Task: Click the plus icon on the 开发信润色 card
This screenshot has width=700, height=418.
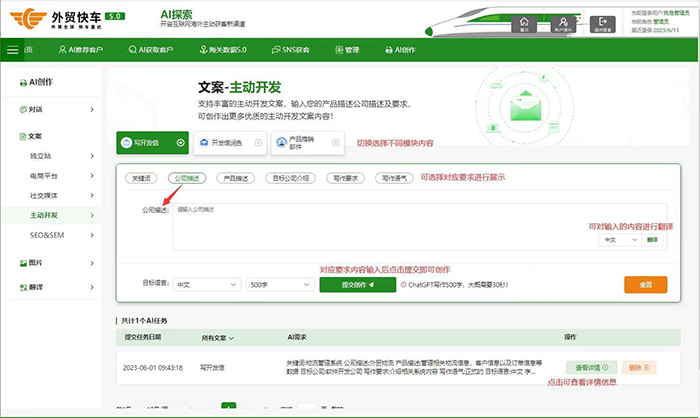Action: coord(258,143)
